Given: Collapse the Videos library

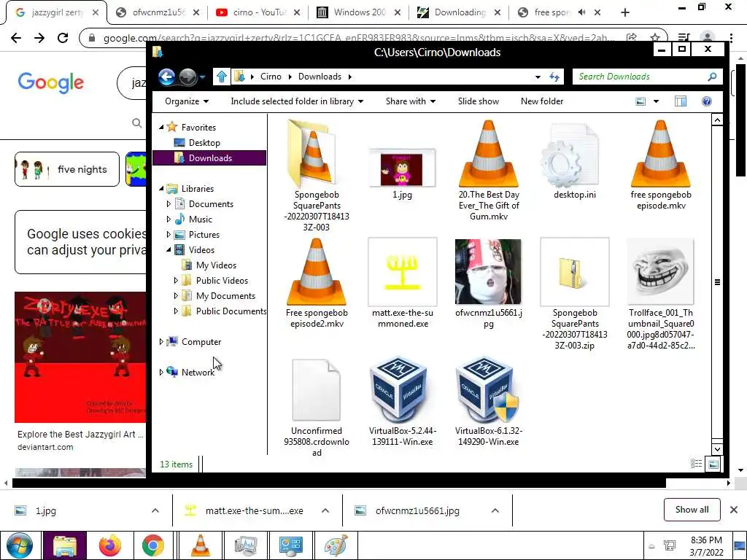Looking at the screenshot, I should [169, 249].
